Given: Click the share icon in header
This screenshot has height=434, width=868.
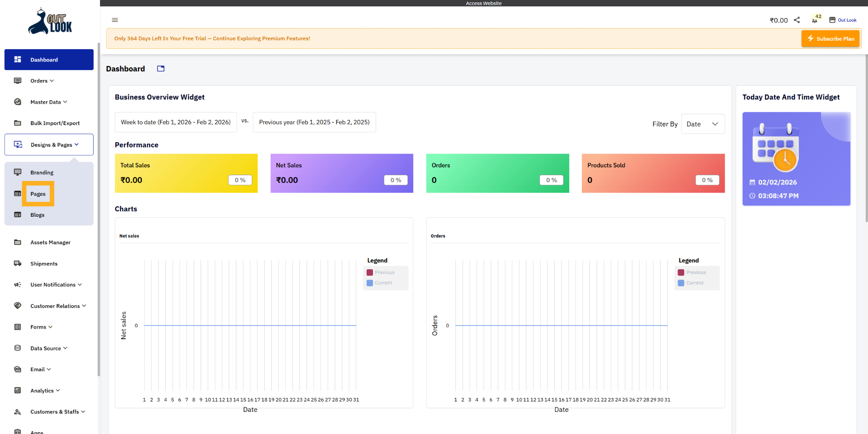Looking at the screenshot, I should point(797,20).
